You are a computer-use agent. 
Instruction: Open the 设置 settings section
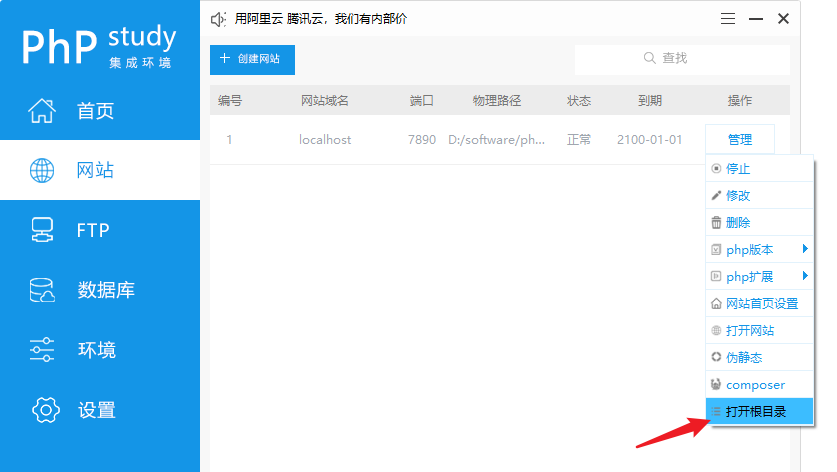click(100, 410)
